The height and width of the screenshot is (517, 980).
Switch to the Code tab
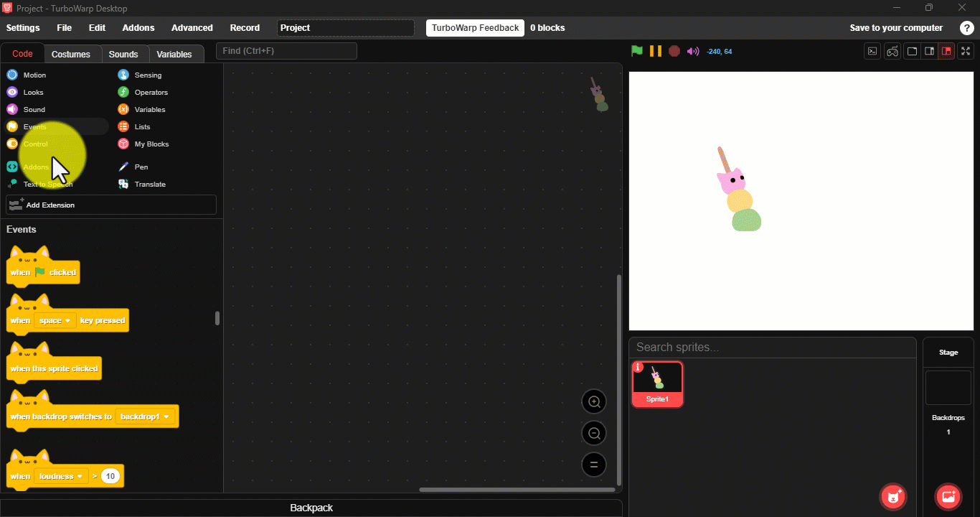point(22,54)
